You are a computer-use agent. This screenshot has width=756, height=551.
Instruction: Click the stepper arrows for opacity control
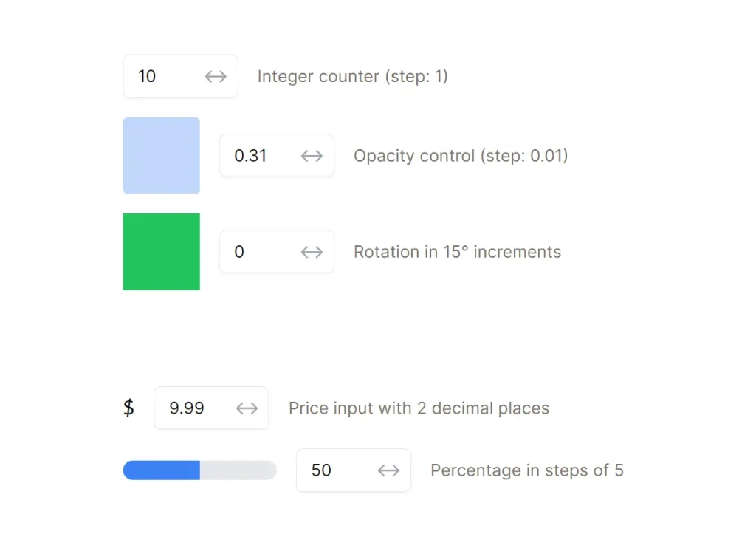311,156
